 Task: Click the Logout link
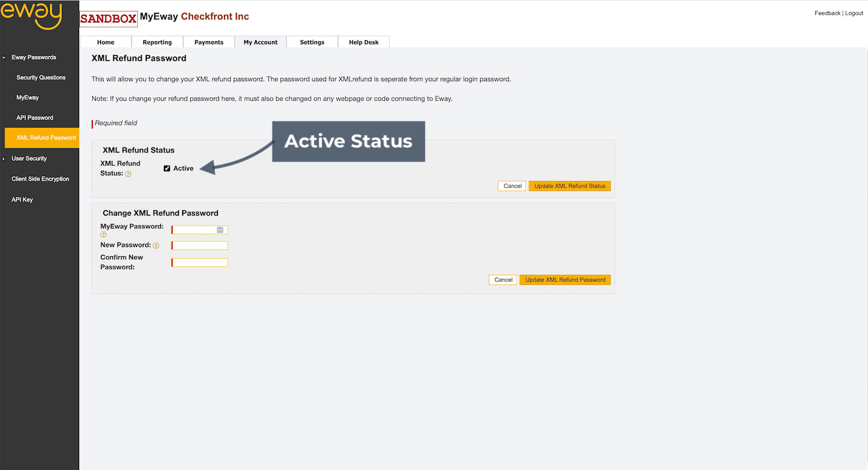coord(854,13)
